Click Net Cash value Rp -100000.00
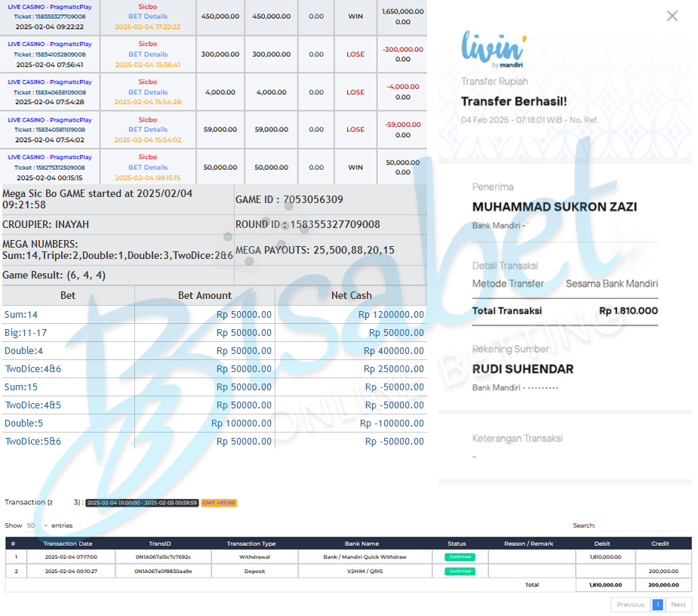Screen dimensions: 698x616 coord(392,423)
